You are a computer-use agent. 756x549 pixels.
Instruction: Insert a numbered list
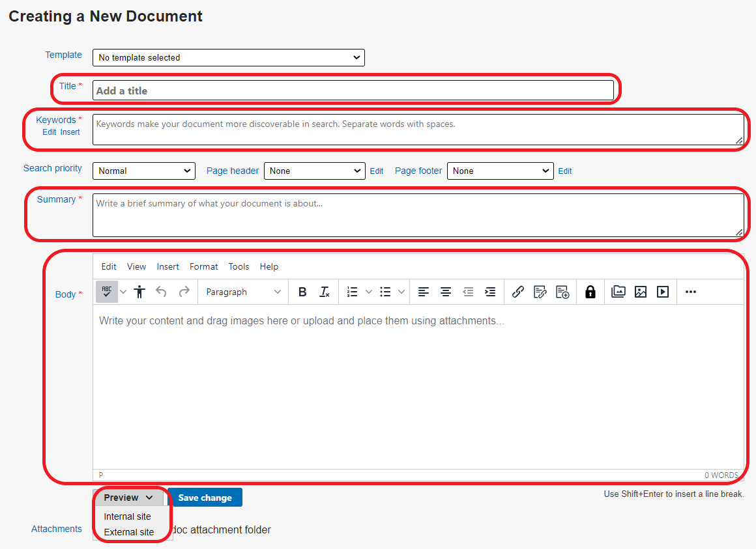pyautogui.click(x=353, y=292)
